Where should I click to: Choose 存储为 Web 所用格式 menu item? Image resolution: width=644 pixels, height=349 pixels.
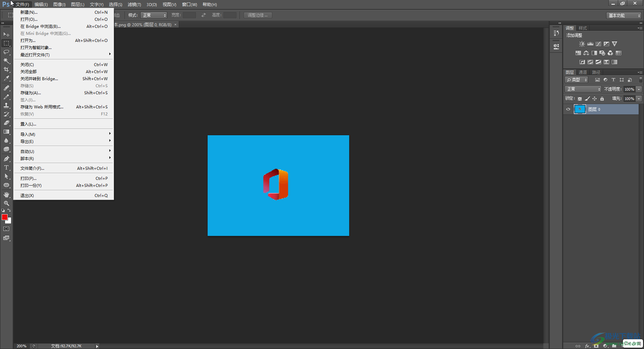point(64,107)
